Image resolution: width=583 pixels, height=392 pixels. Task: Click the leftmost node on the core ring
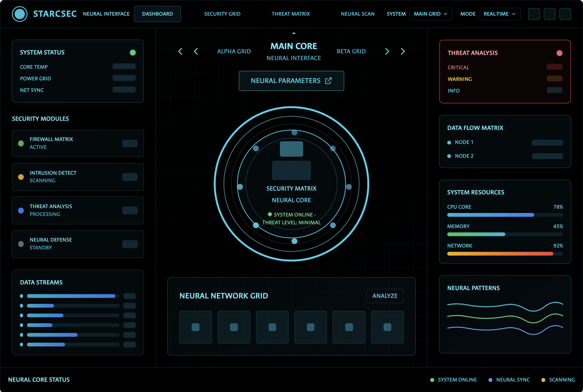pos(240,187)
